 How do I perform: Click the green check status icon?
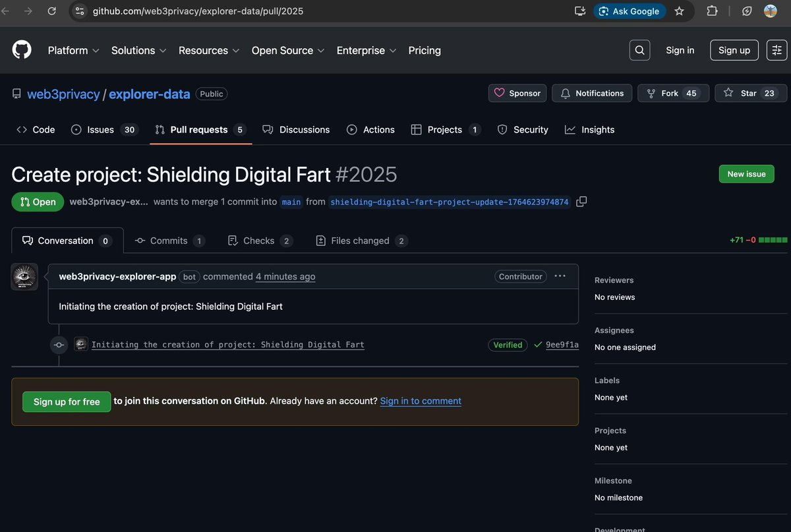538,345
